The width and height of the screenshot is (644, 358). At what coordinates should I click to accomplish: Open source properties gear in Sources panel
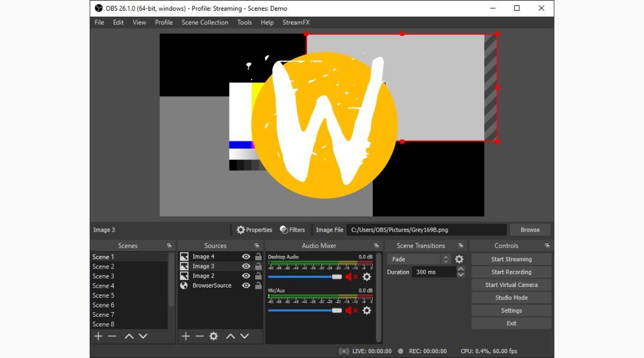pyautogui.click(x=213, y=337)
